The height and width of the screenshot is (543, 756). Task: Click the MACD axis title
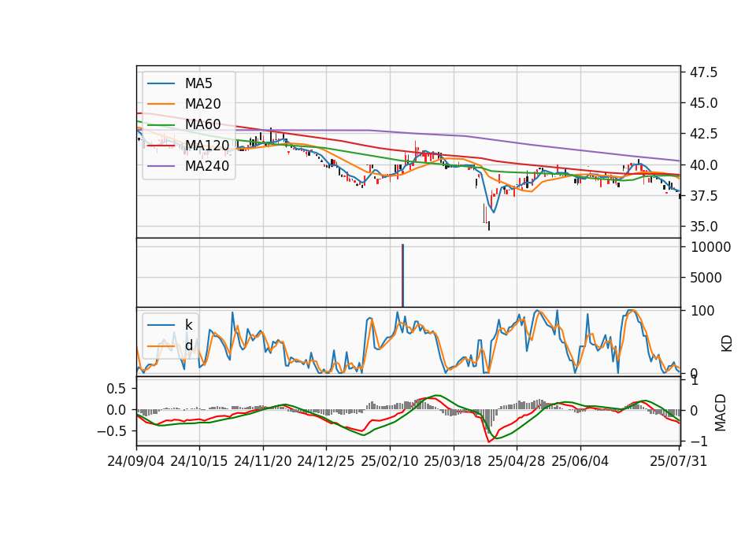pos(721,412)
